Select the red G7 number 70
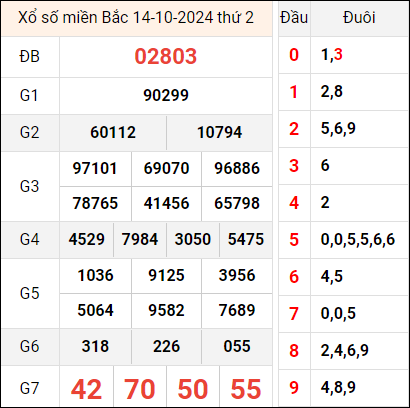410x408 pixels. [140, 389]
